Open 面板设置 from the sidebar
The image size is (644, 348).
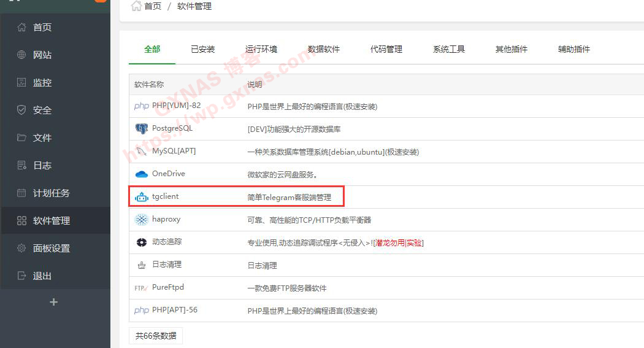click(x=52, y=249)
